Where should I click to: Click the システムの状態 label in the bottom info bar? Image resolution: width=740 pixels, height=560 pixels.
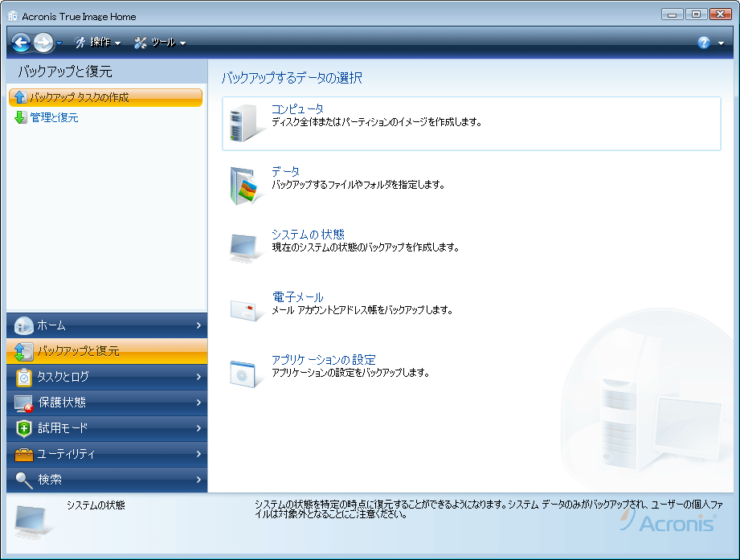pyautogui.click(x=96, y=505)
